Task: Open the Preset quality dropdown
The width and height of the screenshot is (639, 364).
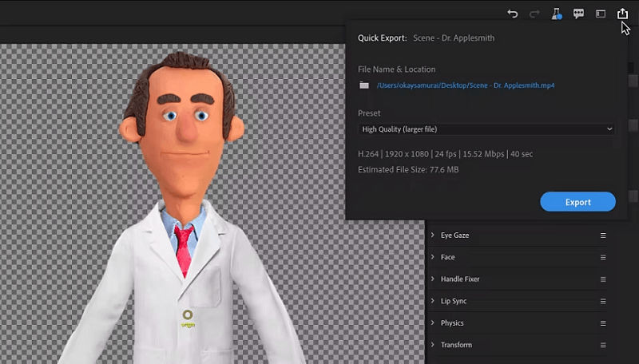Action: tap(486, 129)
